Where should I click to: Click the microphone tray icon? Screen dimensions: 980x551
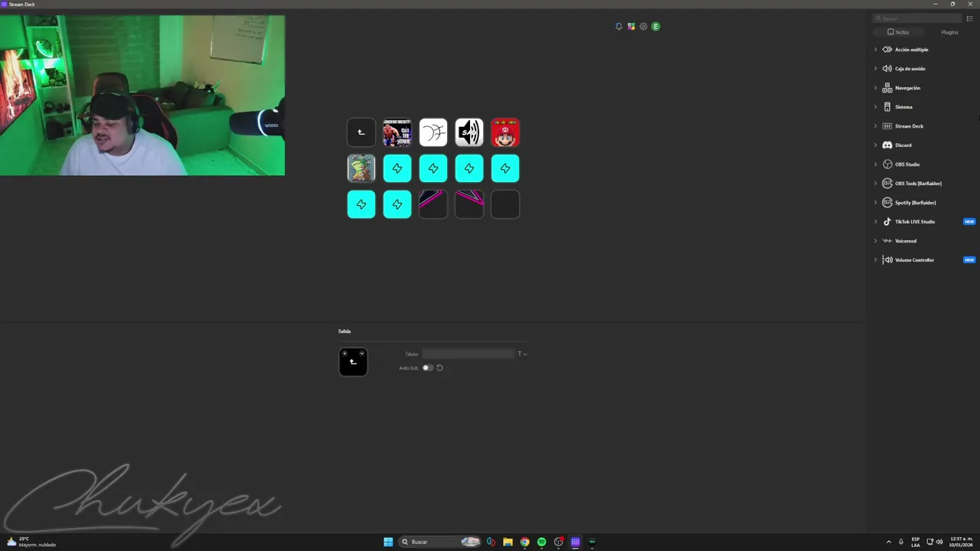[x=901, y=542]
